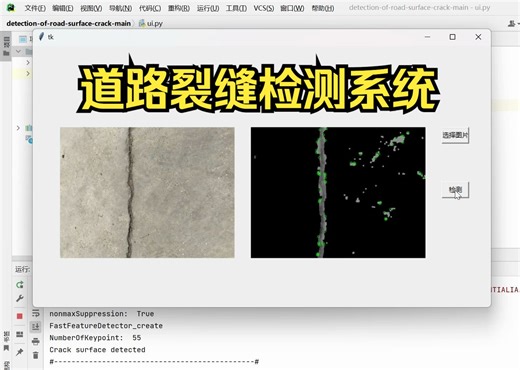Clear the console with the trash icon
520x370 pixels.
tap(36, 355)
